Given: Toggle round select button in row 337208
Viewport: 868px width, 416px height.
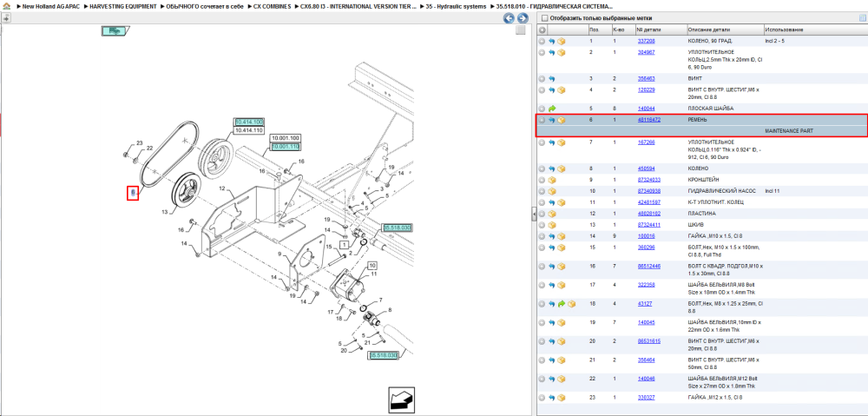Looking at the screenshot, I should 542,42.
